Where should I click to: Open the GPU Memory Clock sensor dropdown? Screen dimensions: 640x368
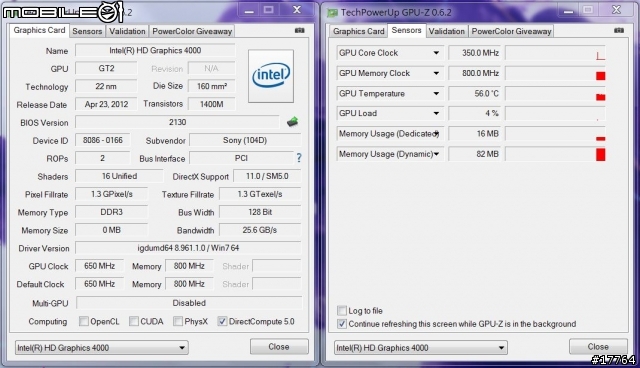(x=436, y=73)
